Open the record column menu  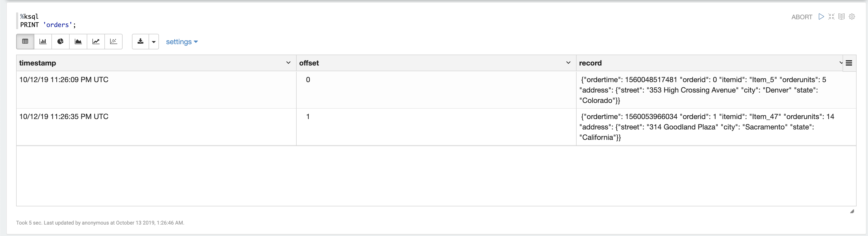point(840,63)
